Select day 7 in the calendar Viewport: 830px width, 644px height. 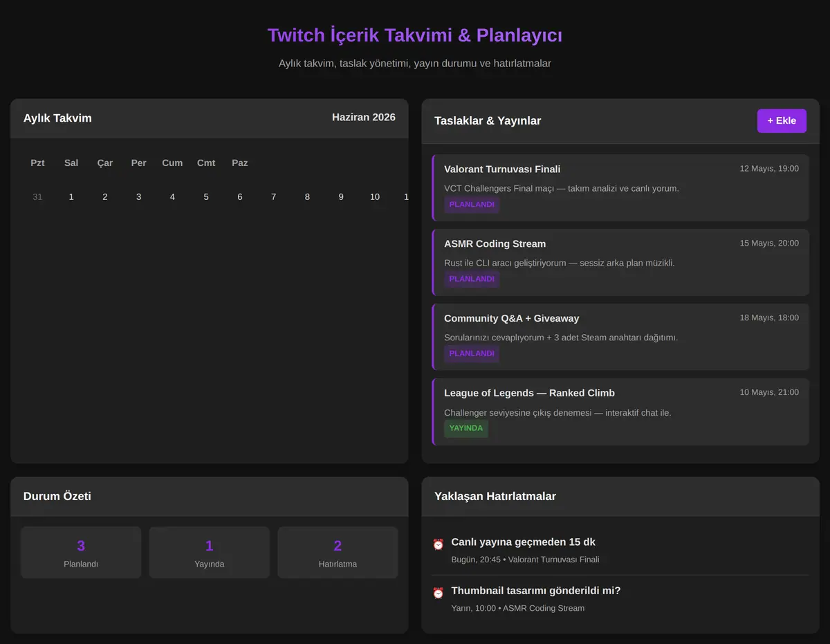[273, 197]
